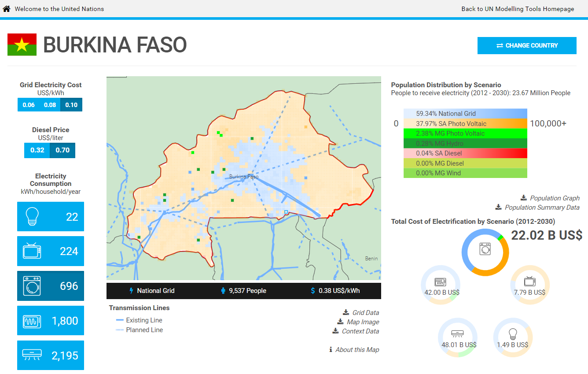Viewport: 588px width, 374px height.
Task: Click the Burkina Faso label on the map
Action: pyautogui.click(x=244, y=177)
